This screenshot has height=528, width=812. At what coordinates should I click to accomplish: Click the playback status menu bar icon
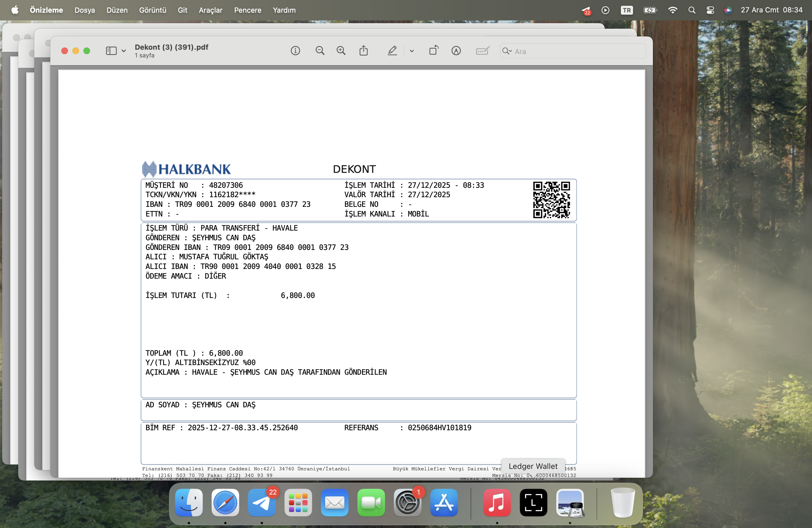click(x=605, y=10)
